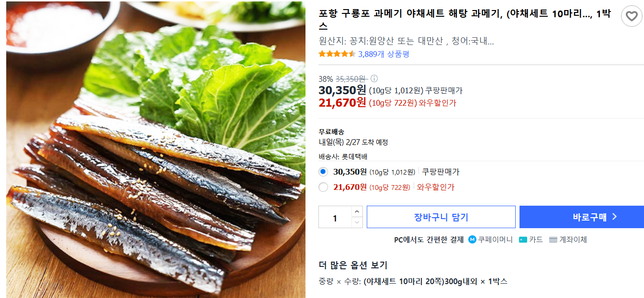The height and width of the screenshot is (298, 644).
Task: Click the info icon beside 35,350원
Action: [x=374, y=78]
